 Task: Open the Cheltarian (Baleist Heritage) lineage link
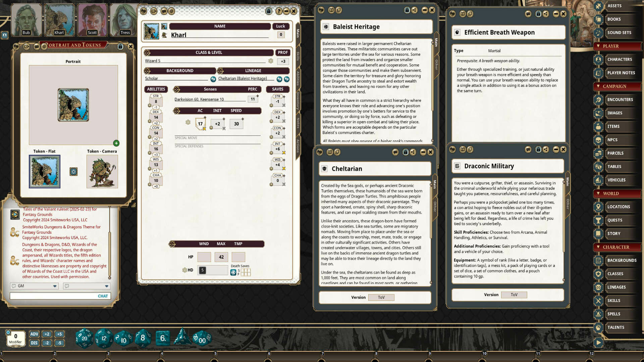(x=243, y=78)
